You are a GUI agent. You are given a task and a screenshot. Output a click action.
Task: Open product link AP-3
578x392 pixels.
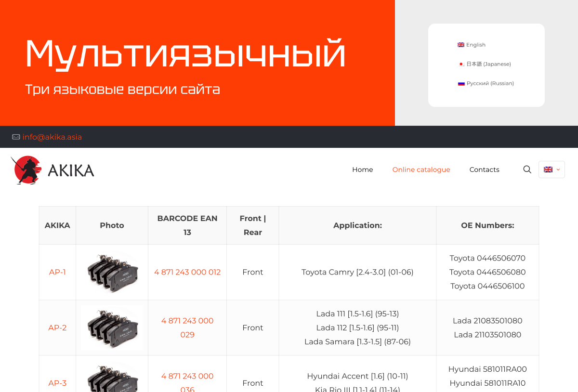(57, 383)
